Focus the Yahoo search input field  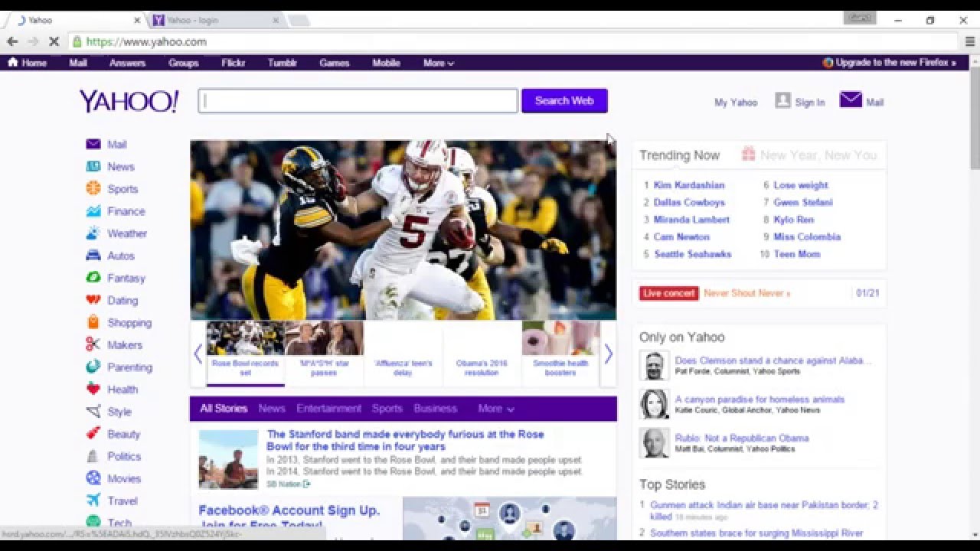pos(358,101)
